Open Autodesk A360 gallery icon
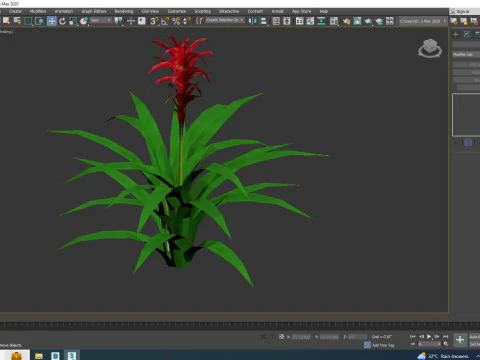Viewport: 480px width, 360px height. tap(390, 21)
